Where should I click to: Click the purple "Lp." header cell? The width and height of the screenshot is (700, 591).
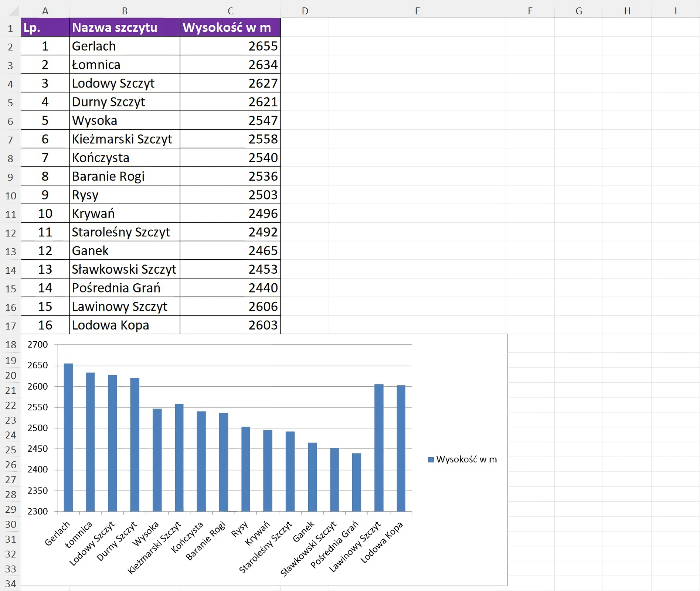(x=45, y=28)
